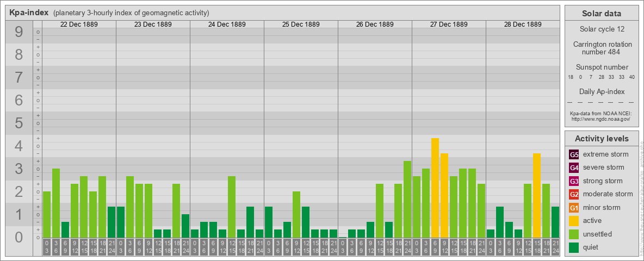Click sunspot number value 40
644x261 pixels.
pos(632,77)
